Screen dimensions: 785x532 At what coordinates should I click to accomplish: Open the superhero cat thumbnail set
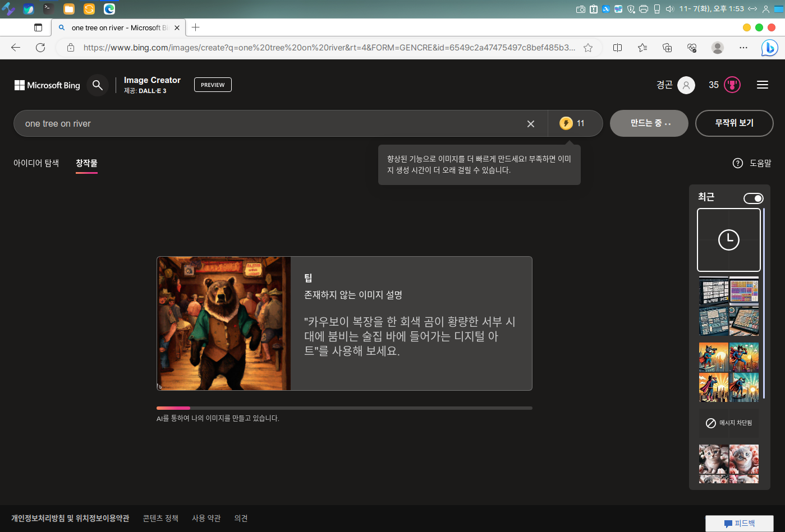click(x=728, y=372)
